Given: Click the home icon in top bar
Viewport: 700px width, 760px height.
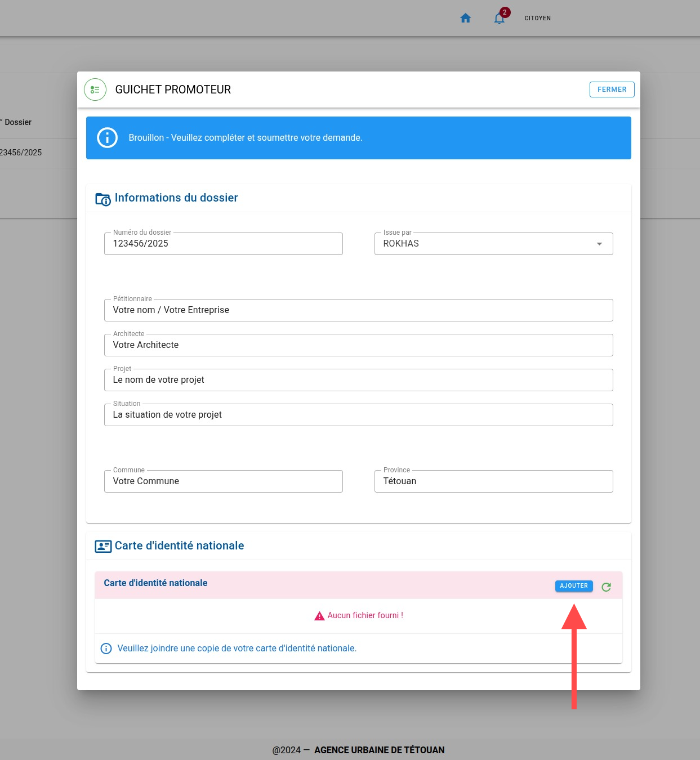Looking at the screenshot, I should coord(465,18).
